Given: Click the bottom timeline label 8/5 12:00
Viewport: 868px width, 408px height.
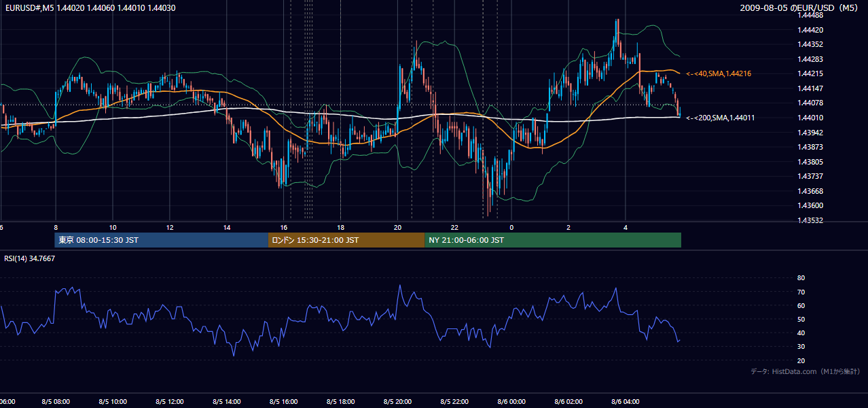Looking at the screenshot, I should [170, 402].
